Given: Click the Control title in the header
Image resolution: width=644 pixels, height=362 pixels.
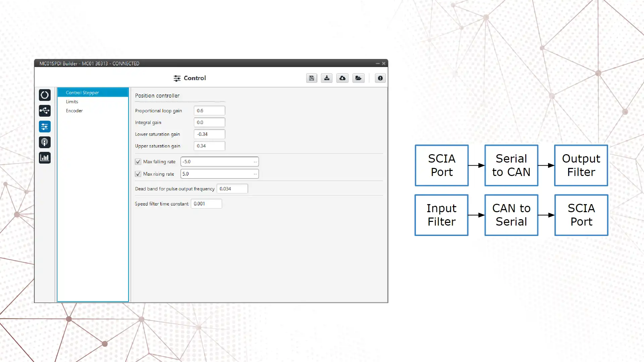Looking at the screenshot, I should [x=195, y=78].
